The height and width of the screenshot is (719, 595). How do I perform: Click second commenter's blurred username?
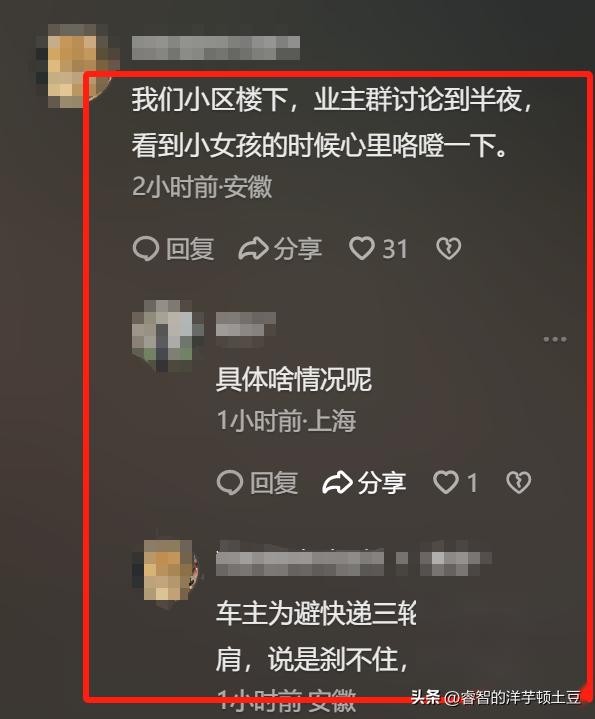[246, 324]
